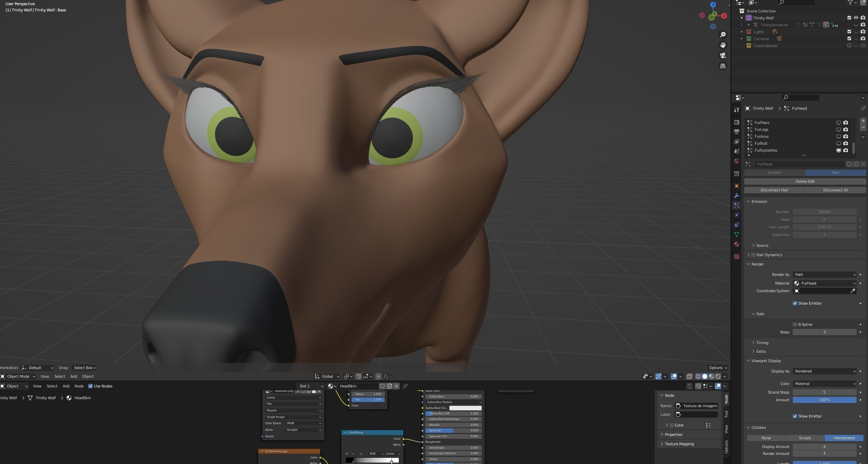Select wireframe viewport shading

[698, 376]
